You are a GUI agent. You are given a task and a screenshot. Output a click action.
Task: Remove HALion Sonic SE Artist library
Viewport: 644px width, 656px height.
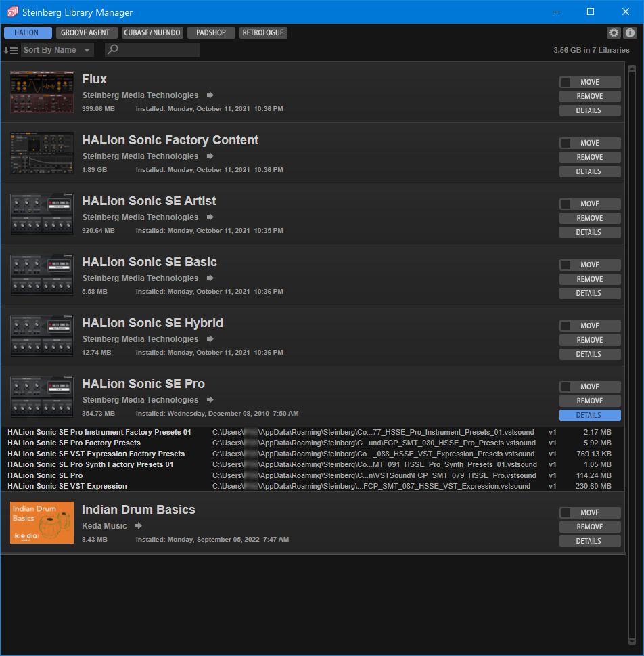click(x=590, y=219)
